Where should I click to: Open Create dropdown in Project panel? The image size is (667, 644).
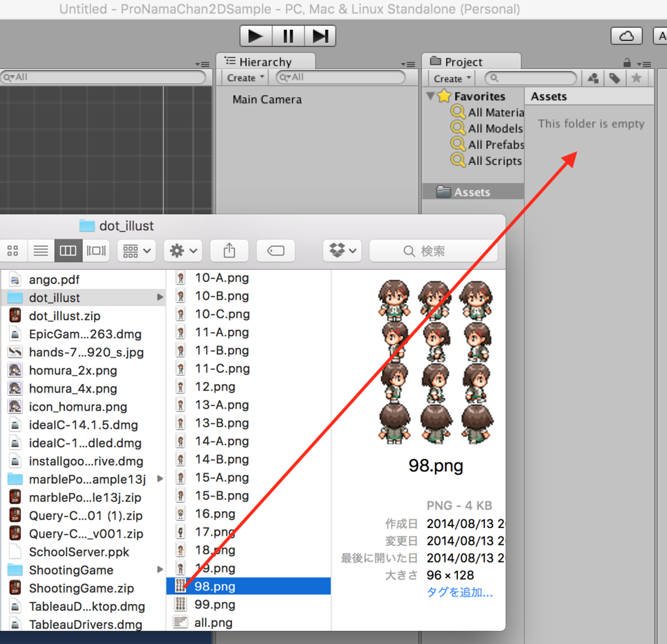[452, 79]
